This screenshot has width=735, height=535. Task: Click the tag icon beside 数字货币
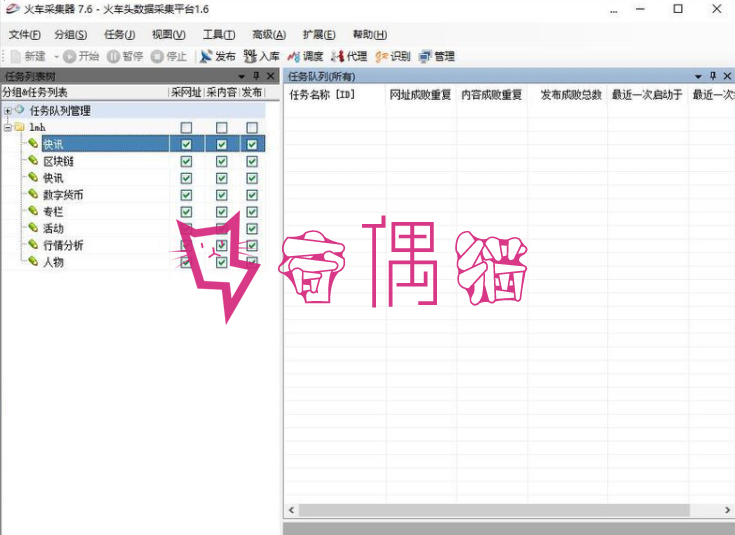(x=33, y=194)
